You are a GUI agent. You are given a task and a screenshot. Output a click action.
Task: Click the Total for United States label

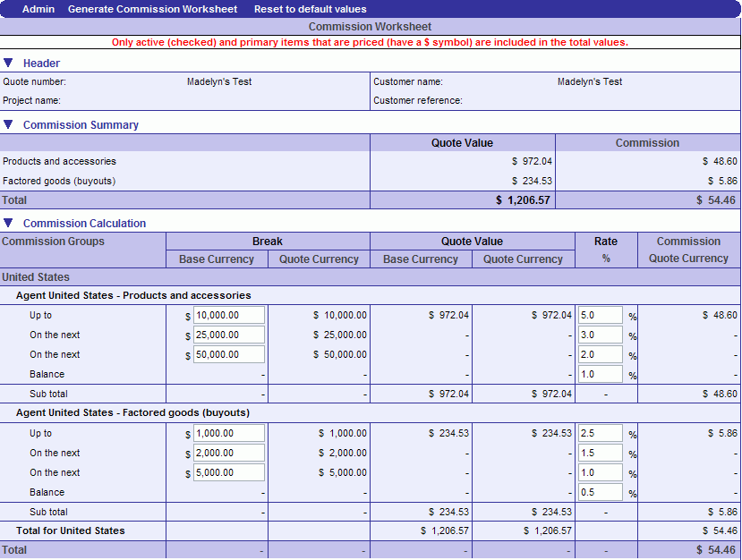[x=71, y=530]
